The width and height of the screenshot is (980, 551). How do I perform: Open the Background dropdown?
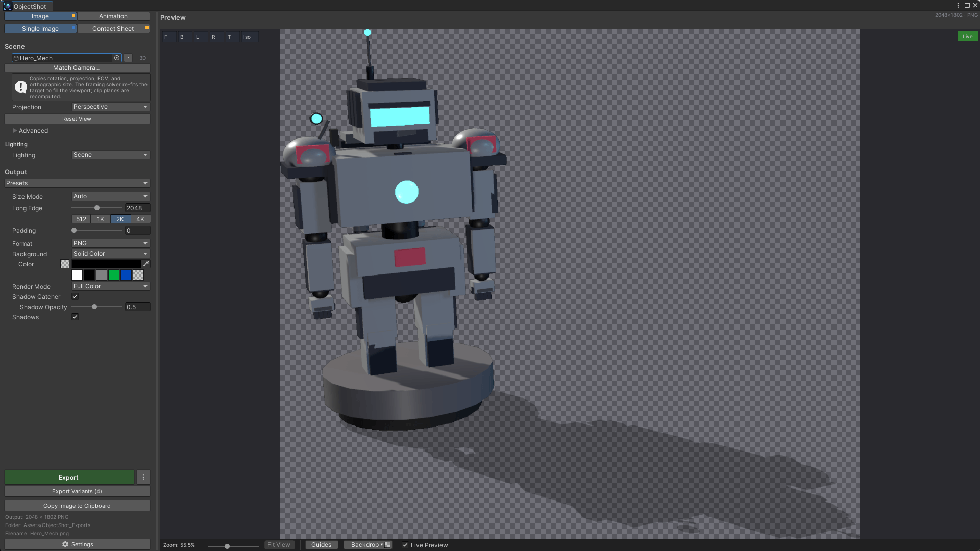[x=111, y=254]
